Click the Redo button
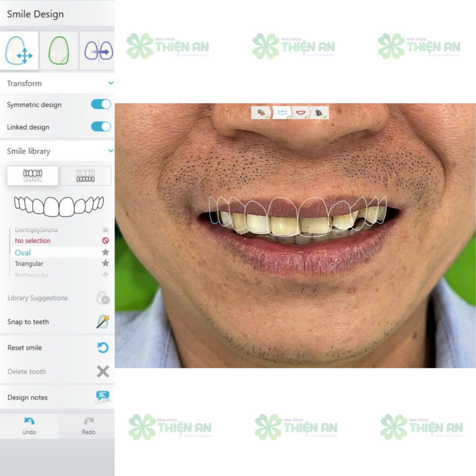The image size is (476, 476). coord(88,425)
